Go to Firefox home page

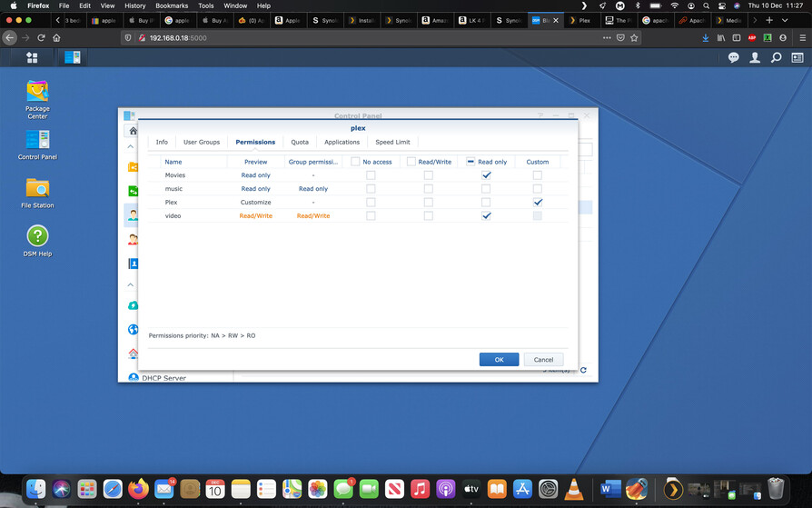56,38
